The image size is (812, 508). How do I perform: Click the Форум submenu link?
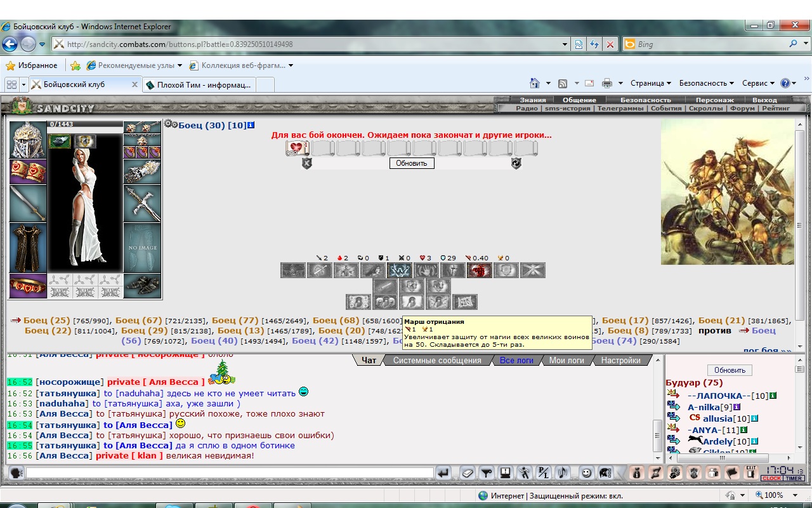[x=742, y=109]
